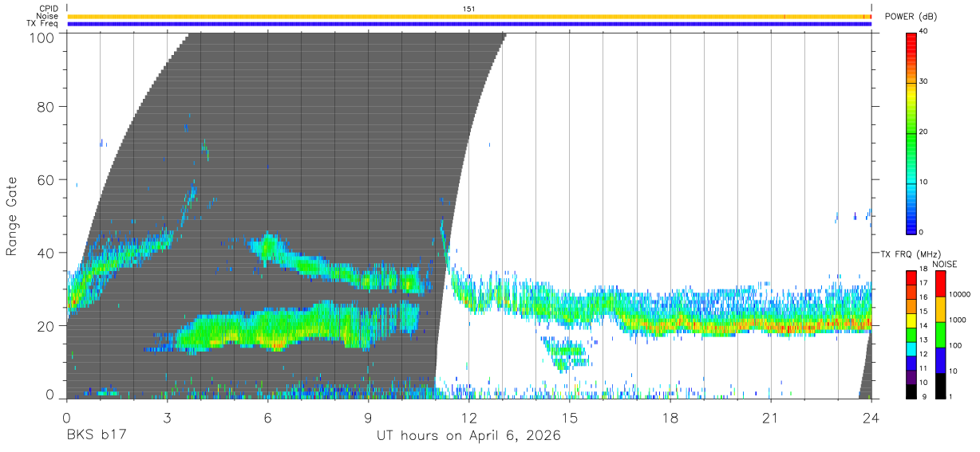
Task: Click the 60 tick on Range Gate axis
Action: click(46, 179)
